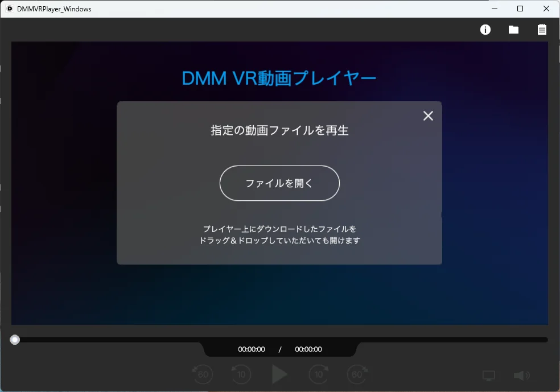Click the DMMVRPlayer app icon in title bar
The width and height of the screenshot is (560, 392).
pyautogui.click(x=10, y=9)
